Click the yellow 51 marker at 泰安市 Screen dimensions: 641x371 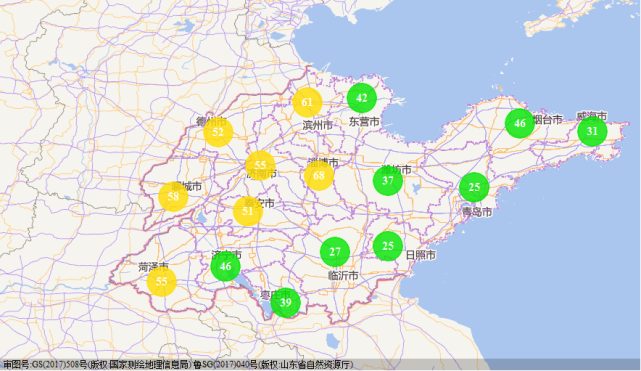tap(248, 211)
